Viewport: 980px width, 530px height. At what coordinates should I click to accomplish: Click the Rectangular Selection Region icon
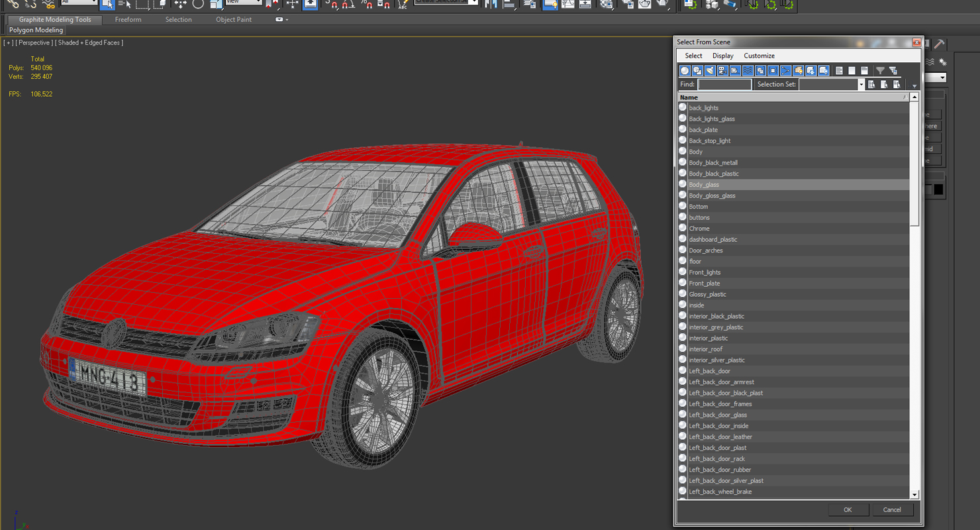click(x=142, y=4)
